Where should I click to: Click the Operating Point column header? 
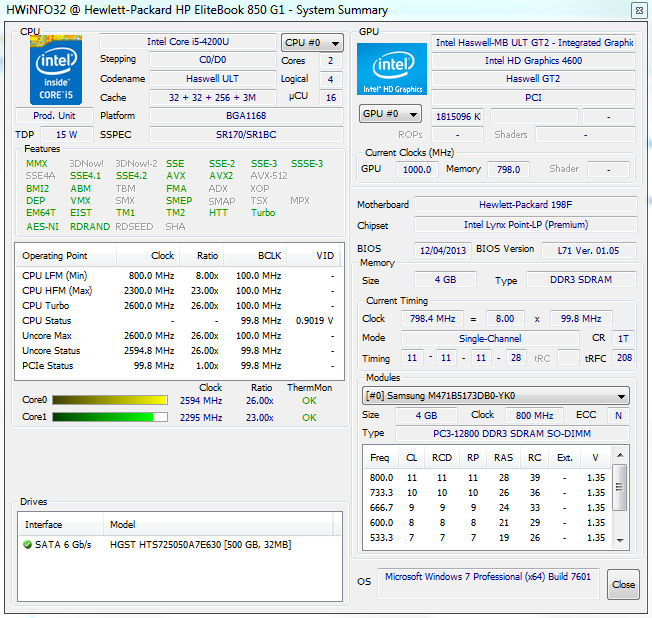click(x=66, y=255)
